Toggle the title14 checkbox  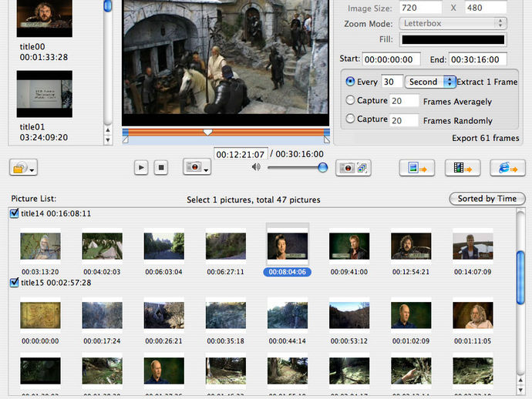pos(14,213)
